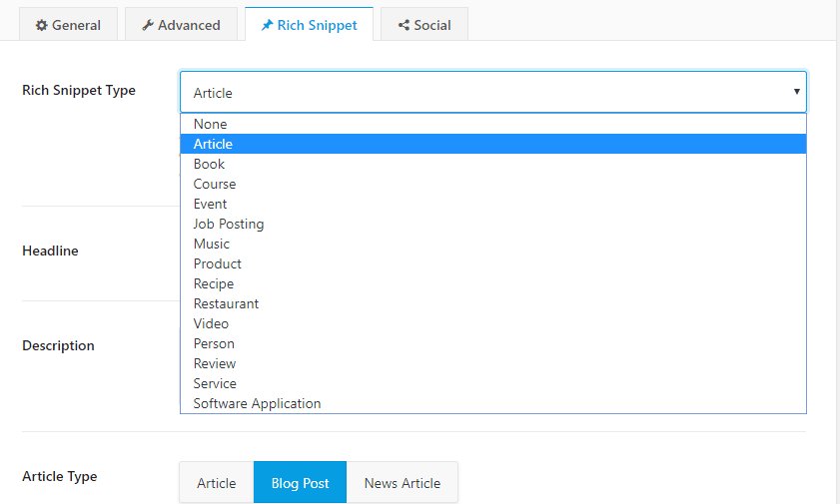Collapse the Rich Snippet Type dropdown arrow

pyautogui.click(x=797, y=92)
